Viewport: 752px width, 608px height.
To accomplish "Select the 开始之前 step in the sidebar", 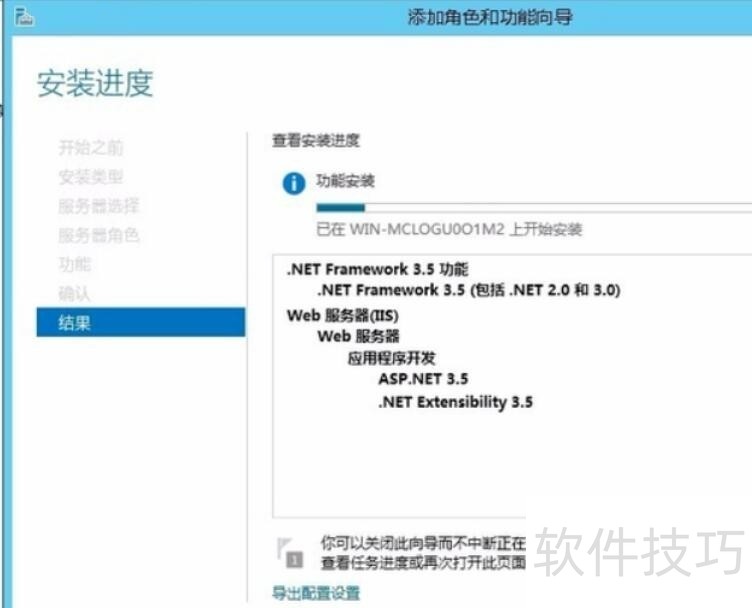I will (x=91, y=147).
